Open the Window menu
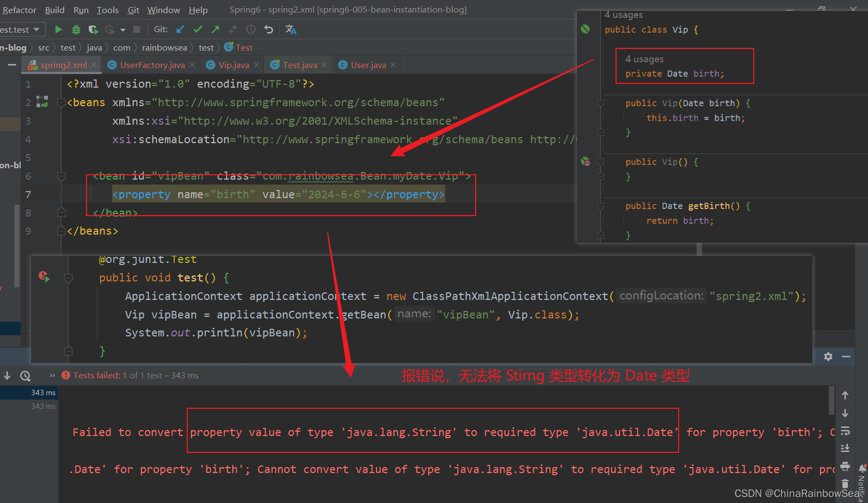This screenshot has height=503, width=868. [164, 10]
